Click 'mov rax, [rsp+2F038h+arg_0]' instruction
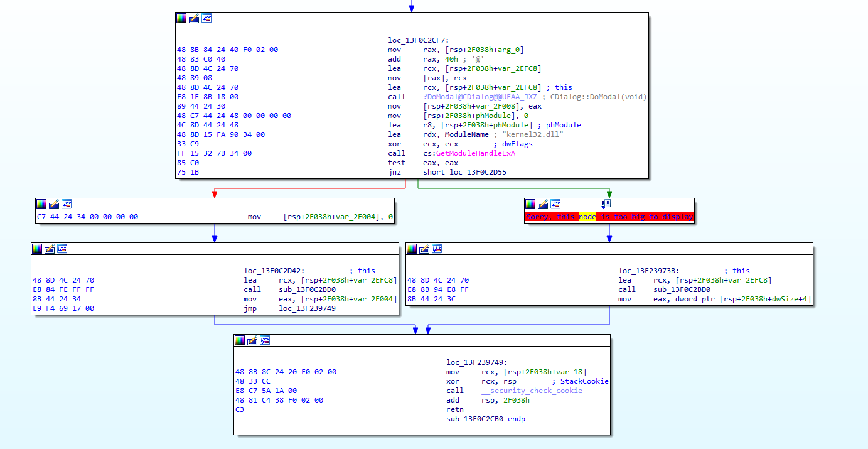Image resolution: width=868 pixels, height=449 pixels. coord(456,50)
